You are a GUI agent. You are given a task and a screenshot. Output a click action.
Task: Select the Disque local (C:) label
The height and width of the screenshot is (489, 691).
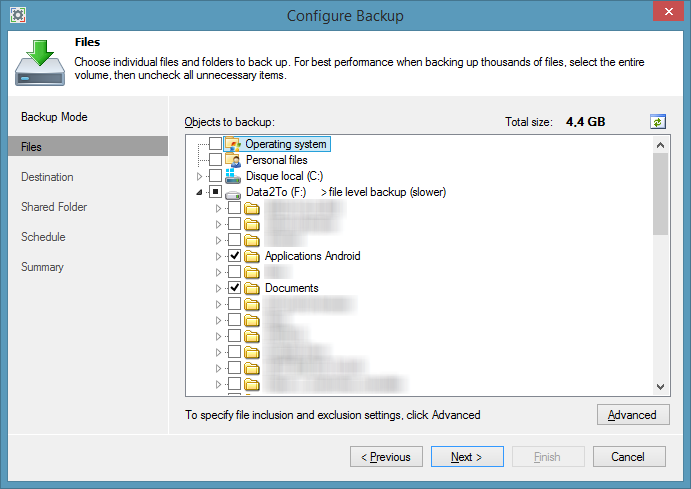pyautogui.click(x=284, y=176)
